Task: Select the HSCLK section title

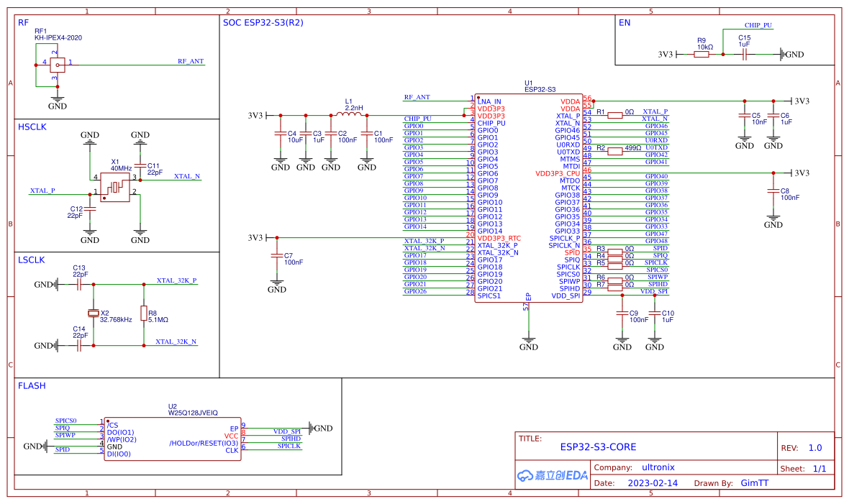Action: click(x=32, y=127)
